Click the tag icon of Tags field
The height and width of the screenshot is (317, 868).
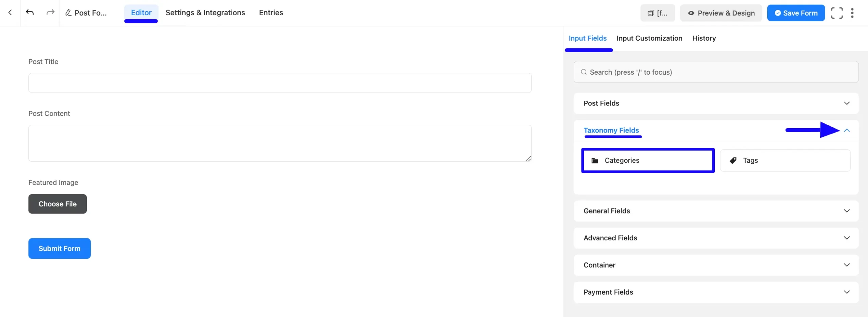pos(733,160)
